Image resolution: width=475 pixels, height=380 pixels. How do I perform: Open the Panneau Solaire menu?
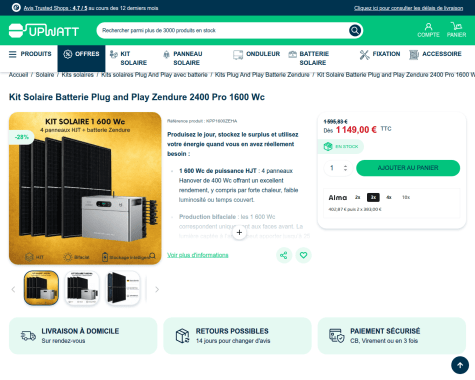183,58
